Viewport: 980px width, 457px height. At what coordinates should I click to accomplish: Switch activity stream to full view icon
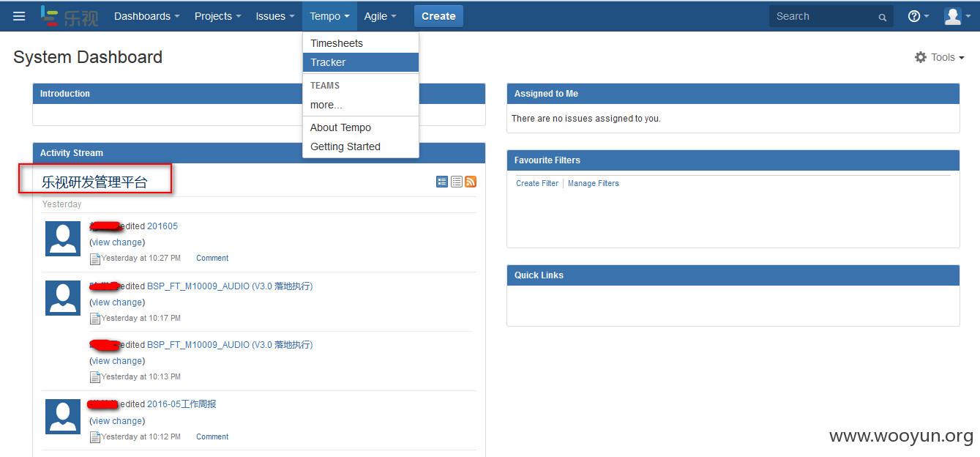click(442, 182)
